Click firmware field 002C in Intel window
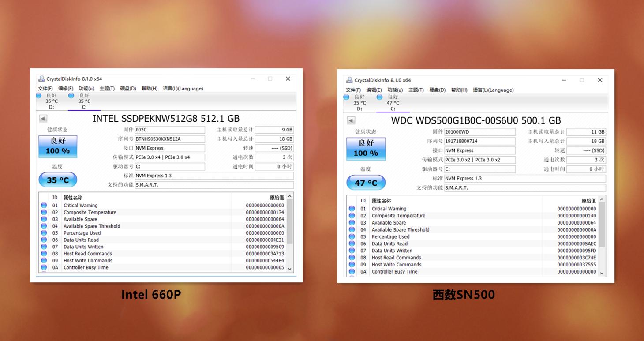Screen dimensions: 644x341 tap(170, 130)
